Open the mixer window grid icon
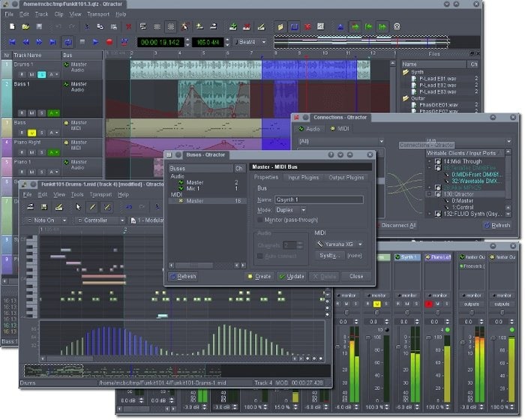The width and height of the screenshot is (525, 420). [320, 27]
